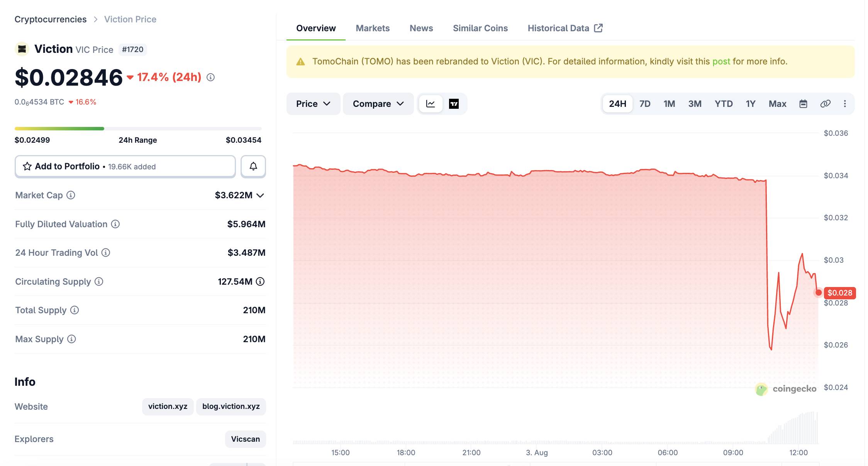Viewport: 868px width, 466px height.
Task: Select the 3M chart timeframe
Action: click(x=695, y=103)
